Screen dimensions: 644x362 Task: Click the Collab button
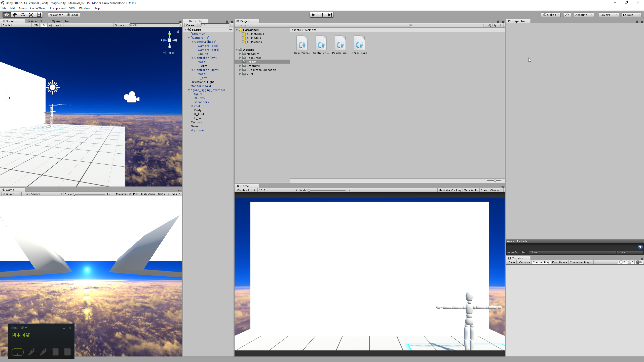point(551,15)
